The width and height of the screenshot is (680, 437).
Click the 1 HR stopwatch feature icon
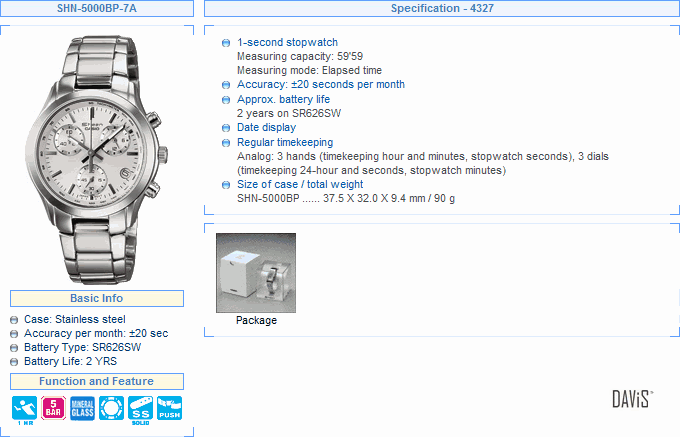(24, 410)
